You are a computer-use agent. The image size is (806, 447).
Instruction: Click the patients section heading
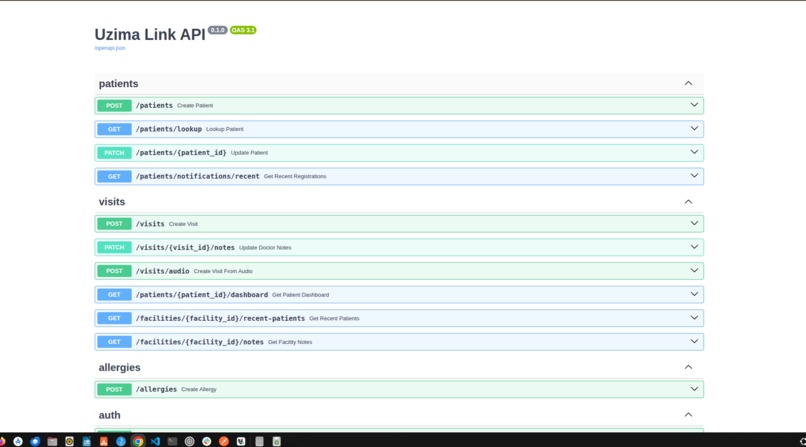coord(118,83)
